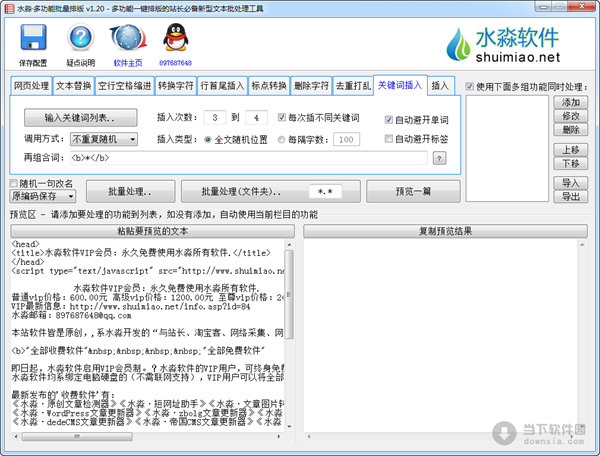This screenshot has height=456, width=600.
Task: Click the 删除 button in function list
Action: [x=571, y=130]
